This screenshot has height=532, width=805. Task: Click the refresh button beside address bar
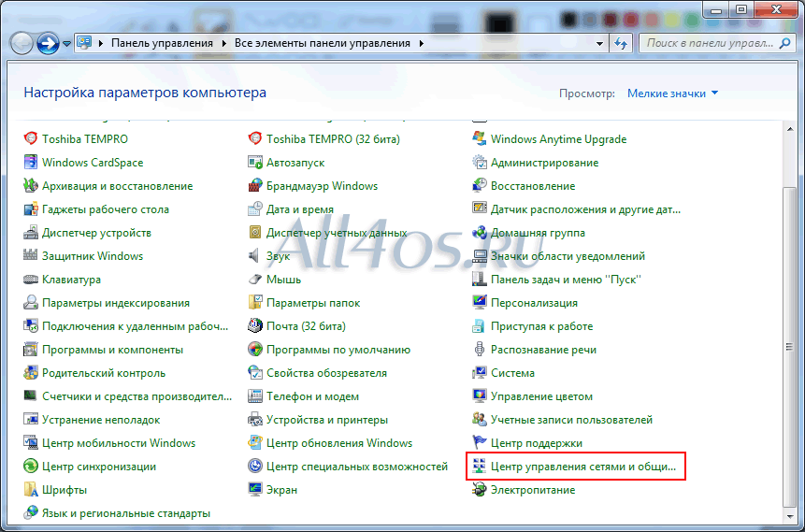pos(621,44)
